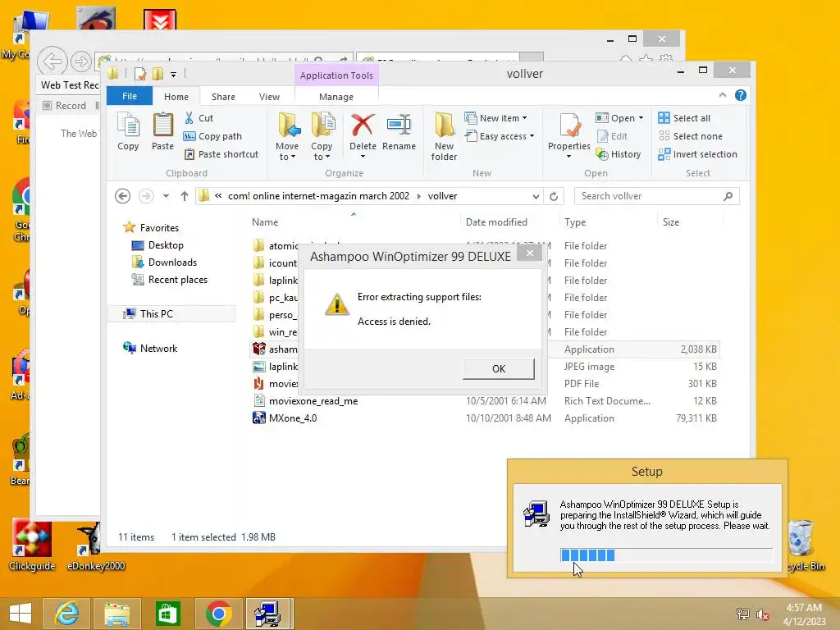
Task: Expand the address bar history dropdown
Action: [x=536, y=196]
